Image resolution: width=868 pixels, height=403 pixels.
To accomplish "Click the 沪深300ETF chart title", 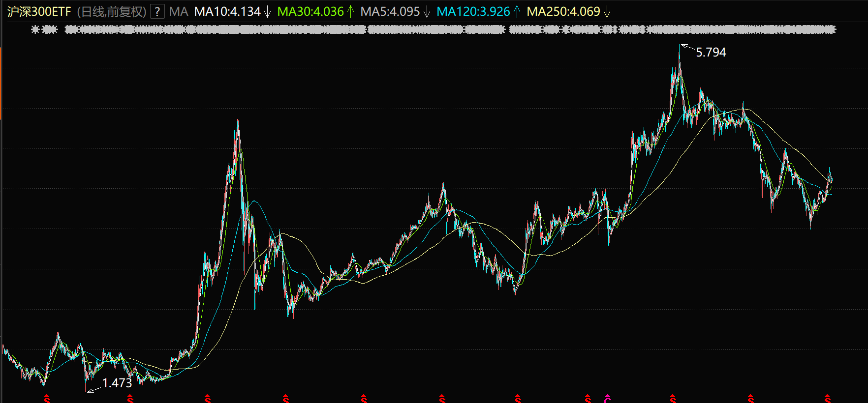I will point(39,11).
